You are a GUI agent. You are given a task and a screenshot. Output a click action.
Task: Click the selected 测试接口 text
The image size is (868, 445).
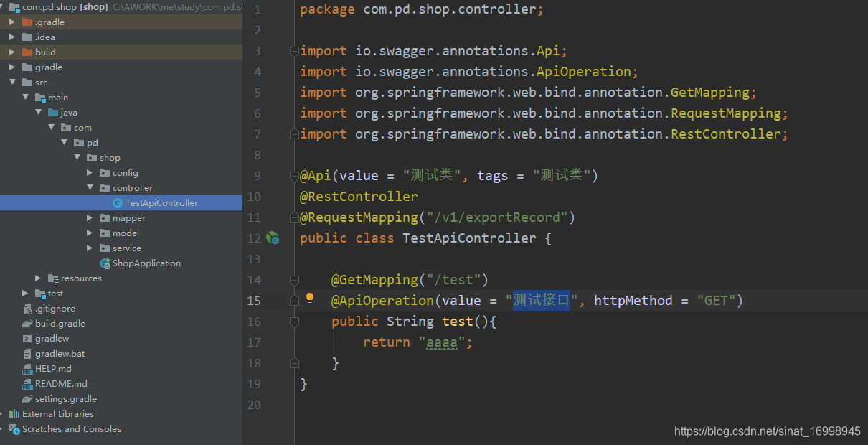[x=542, y=300]
